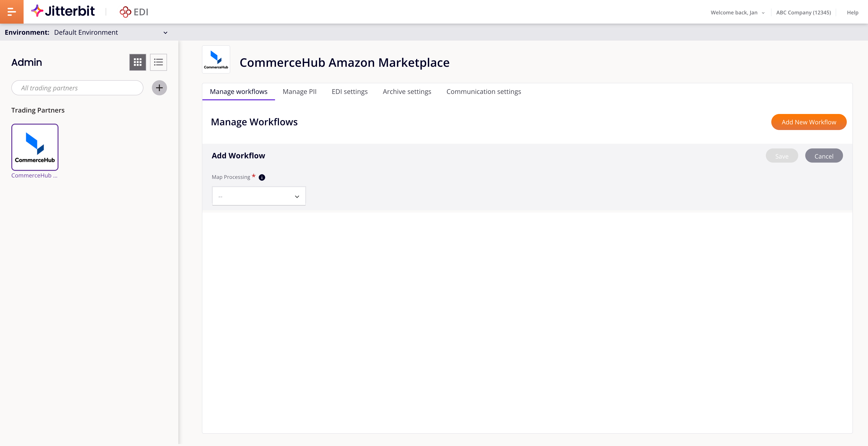Screen dimensions: 868x446
Task: Switch to Manage PII tab
Action: (300, 92)
